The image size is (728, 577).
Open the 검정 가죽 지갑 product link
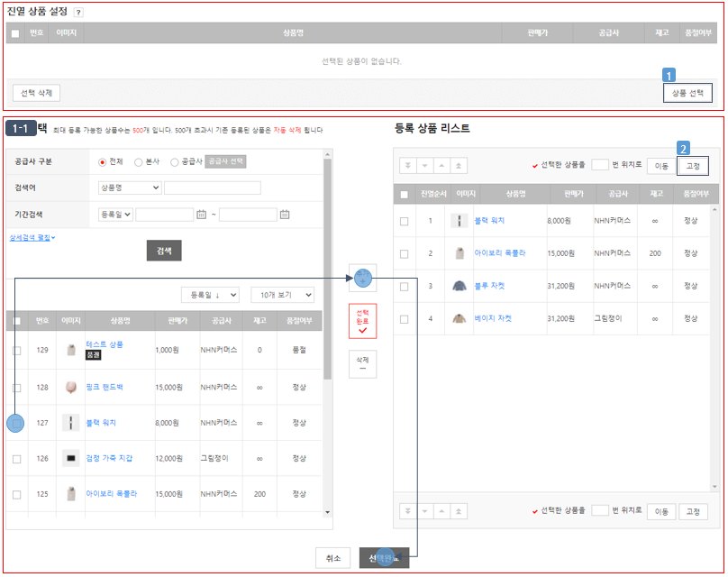tap(109, 458)
